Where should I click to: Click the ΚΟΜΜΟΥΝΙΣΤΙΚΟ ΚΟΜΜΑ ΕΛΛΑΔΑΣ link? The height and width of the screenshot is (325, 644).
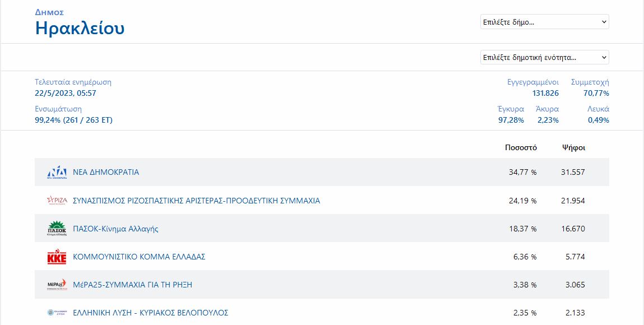tap(139, 257)
